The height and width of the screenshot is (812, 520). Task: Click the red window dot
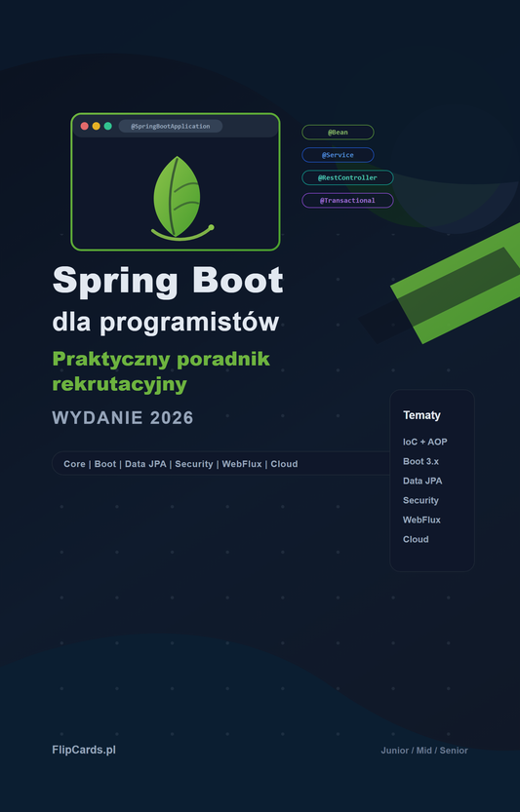coord(85,126)
